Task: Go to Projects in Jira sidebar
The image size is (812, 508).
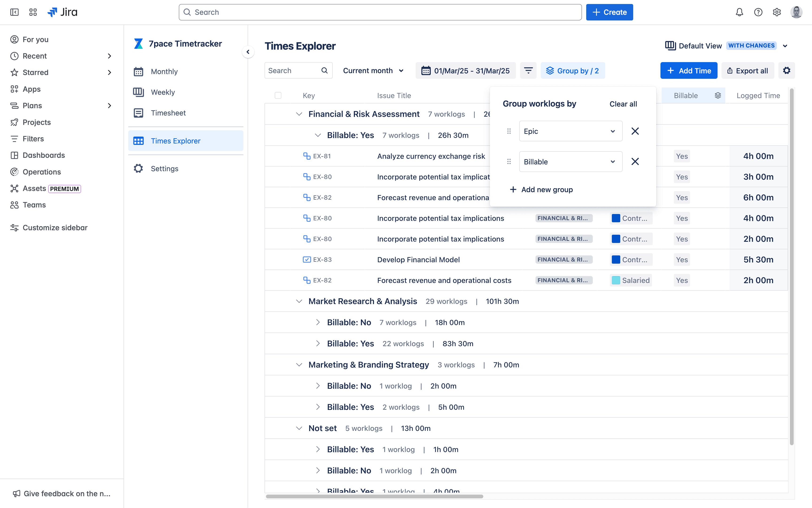Action: pos(37,122)
